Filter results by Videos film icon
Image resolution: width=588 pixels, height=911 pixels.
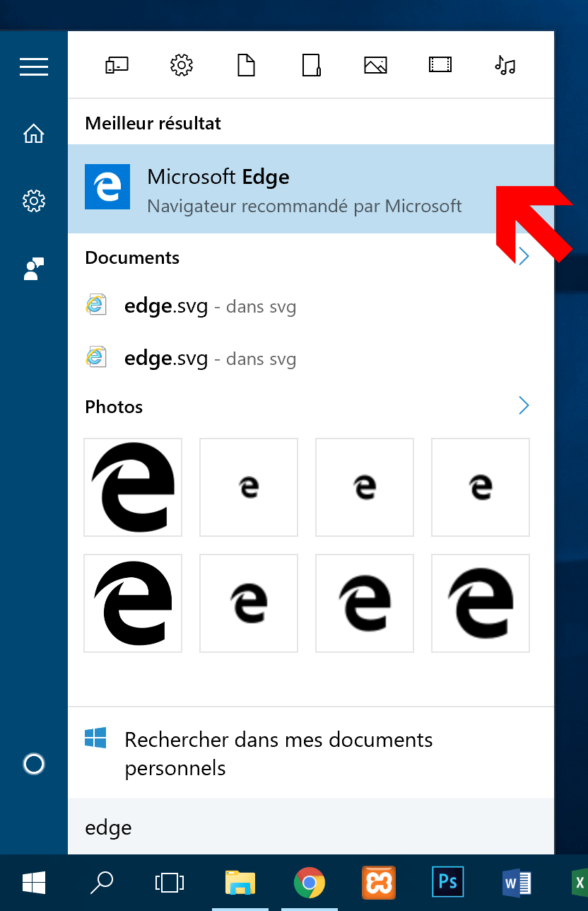(440, 66)
